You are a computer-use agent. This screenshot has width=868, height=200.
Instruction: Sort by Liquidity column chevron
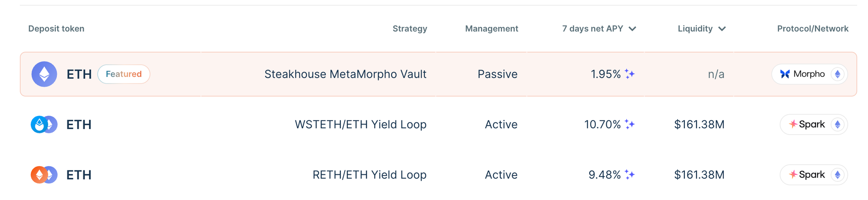pos(722,29)
